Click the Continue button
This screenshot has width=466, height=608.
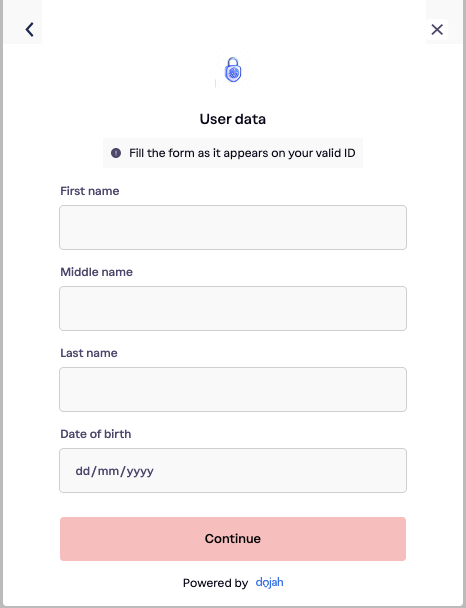click(233, 539)
